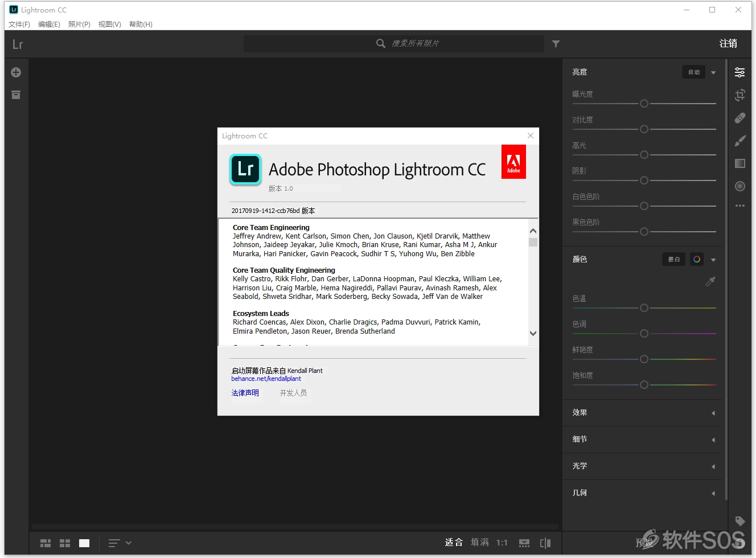Click the Lr logo in top bar

[18, 44]
